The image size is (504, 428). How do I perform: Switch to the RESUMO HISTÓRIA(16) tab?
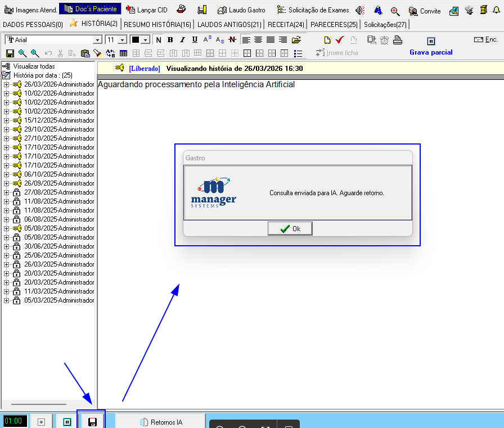click(157, 24)
